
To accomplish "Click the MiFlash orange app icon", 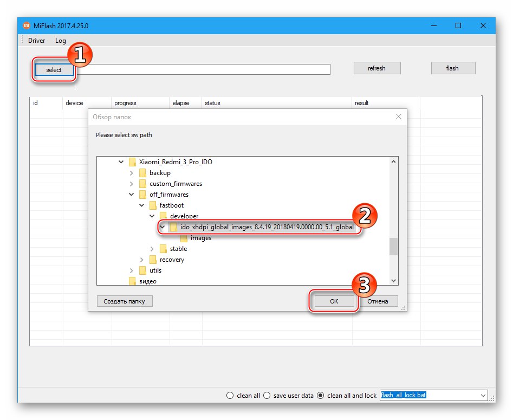I will click(26, 25).
